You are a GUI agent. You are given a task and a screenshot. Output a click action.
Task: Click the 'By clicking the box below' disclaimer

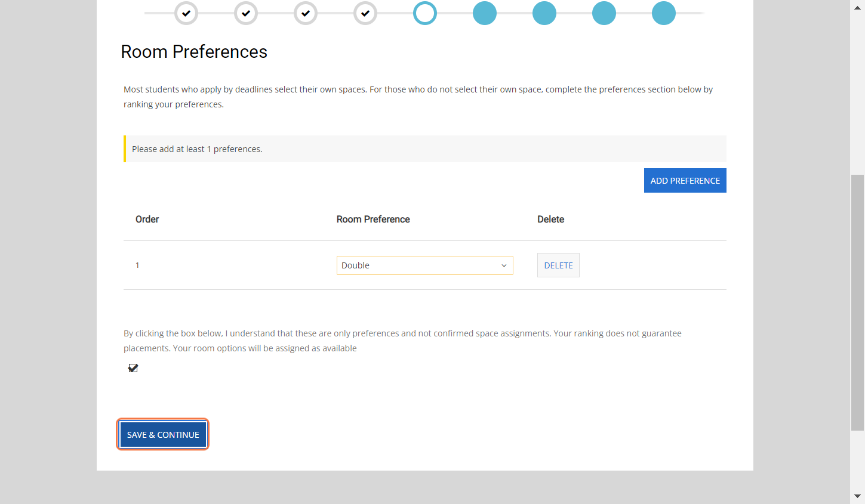[402, 341]
